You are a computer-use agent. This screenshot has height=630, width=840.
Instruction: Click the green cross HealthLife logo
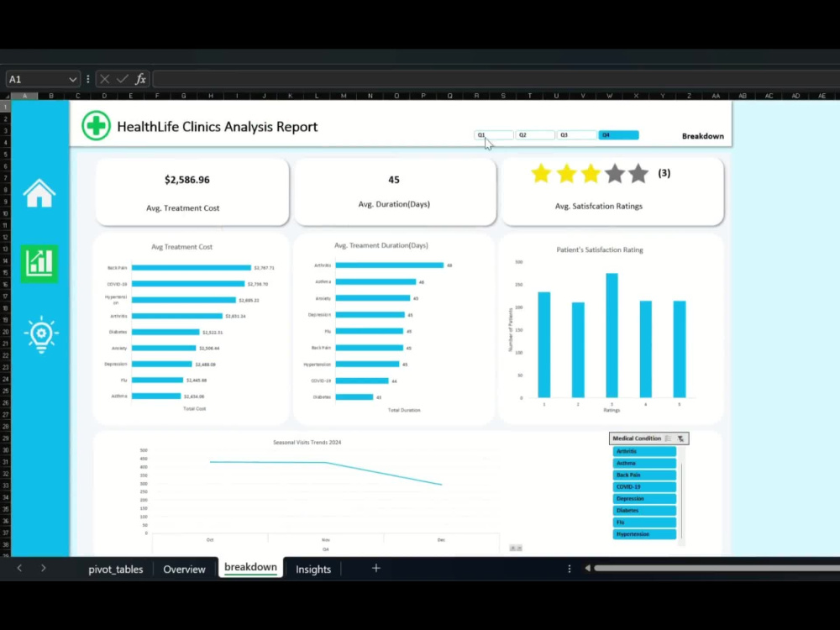[x=96, y=126]
